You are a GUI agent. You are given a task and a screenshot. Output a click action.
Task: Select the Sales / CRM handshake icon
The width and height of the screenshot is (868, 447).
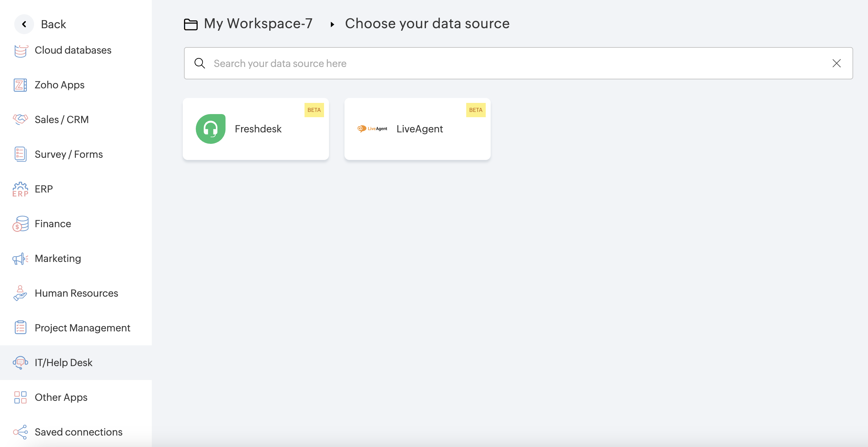(20, 120)
